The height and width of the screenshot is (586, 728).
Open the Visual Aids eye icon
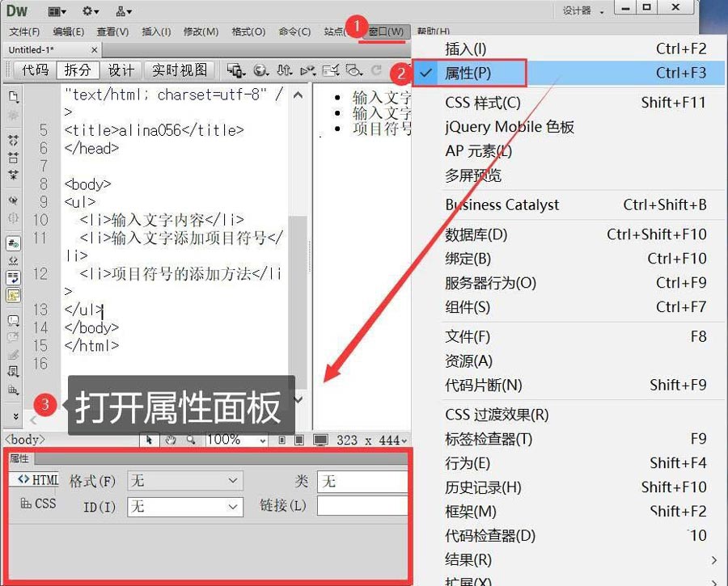[x=353, y=70]
